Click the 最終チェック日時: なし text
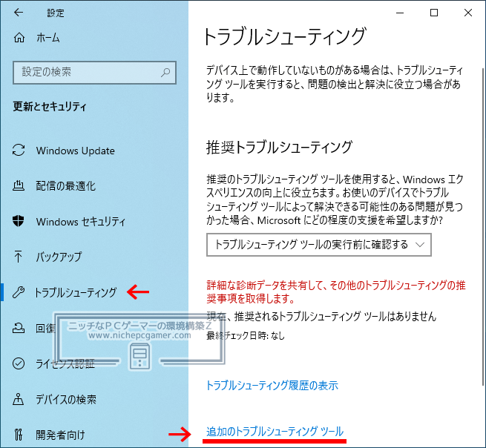 point(246,335)
